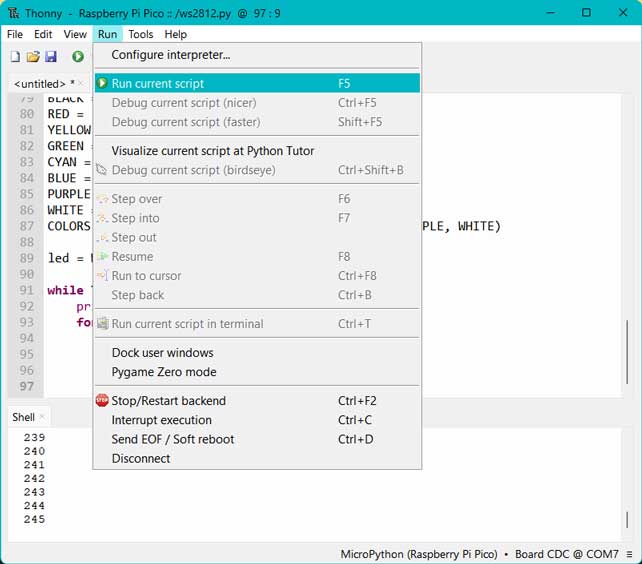The height and width of the screenshot is (564, 642).
Task: Click line number 97 in editor gutter
Action: [x=27, y=386]
